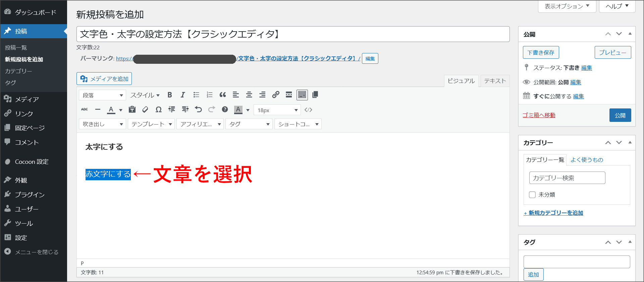Click the text color A button
644x282 pixels.
tap(111, 109)
